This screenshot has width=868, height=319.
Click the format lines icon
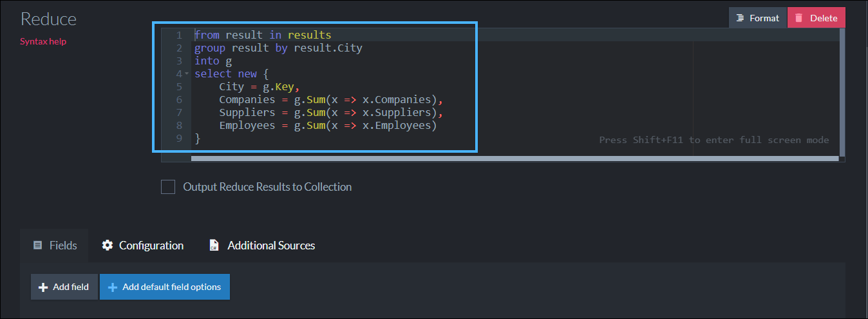coord(741,18)
